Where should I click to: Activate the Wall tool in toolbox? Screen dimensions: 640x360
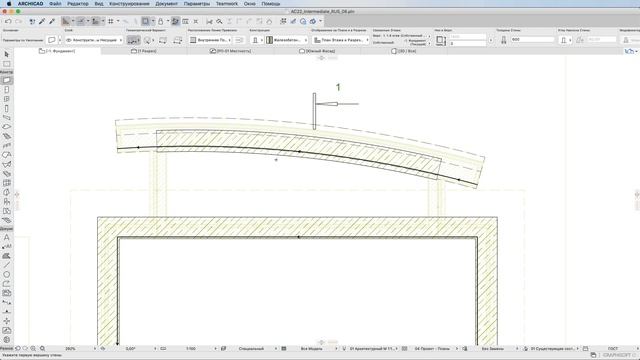pyautogui.click(x=7, y=80)
